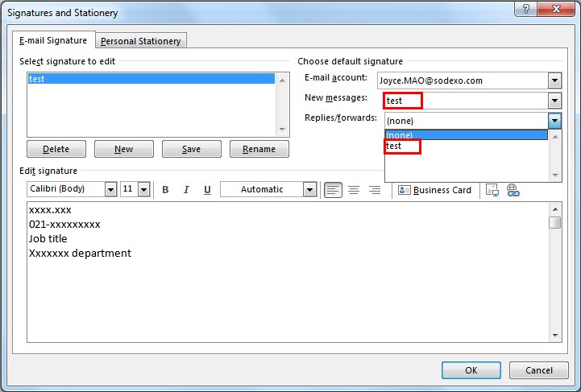Open the Automatic font color dropdown
This screenshot has width=581, height=392.
click(x=309, y=189)
